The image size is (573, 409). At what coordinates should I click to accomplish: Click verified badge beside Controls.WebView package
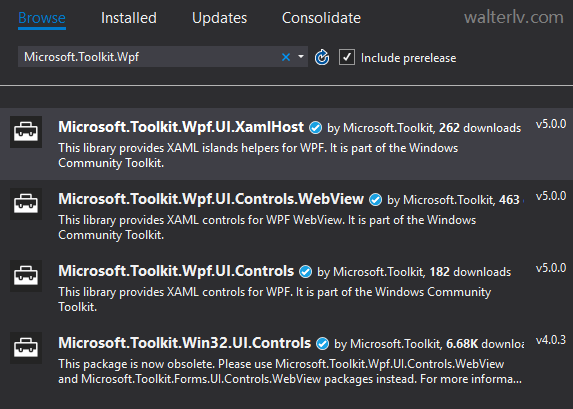375,200
